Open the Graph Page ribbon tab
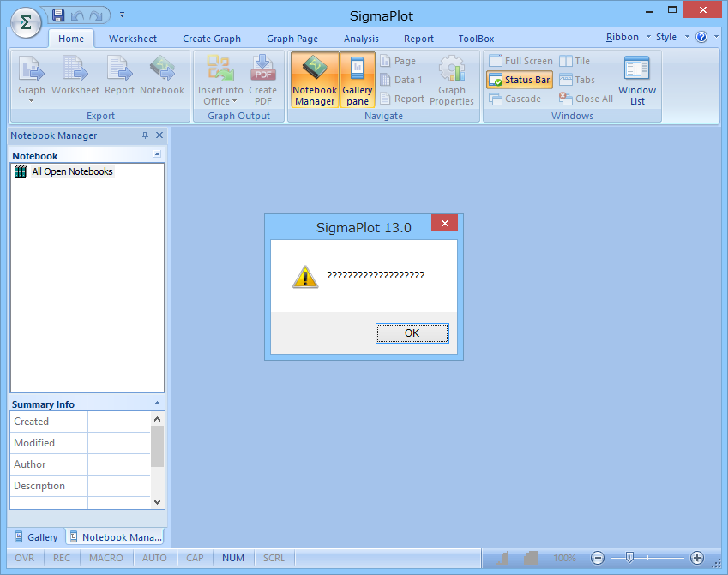This screenshot has height=575, width=728. (x=292, y=39)
